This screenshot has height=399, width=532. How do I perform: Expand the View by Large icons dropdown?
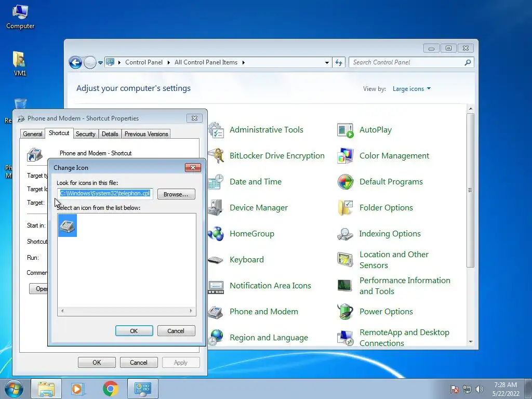[411, 89]
